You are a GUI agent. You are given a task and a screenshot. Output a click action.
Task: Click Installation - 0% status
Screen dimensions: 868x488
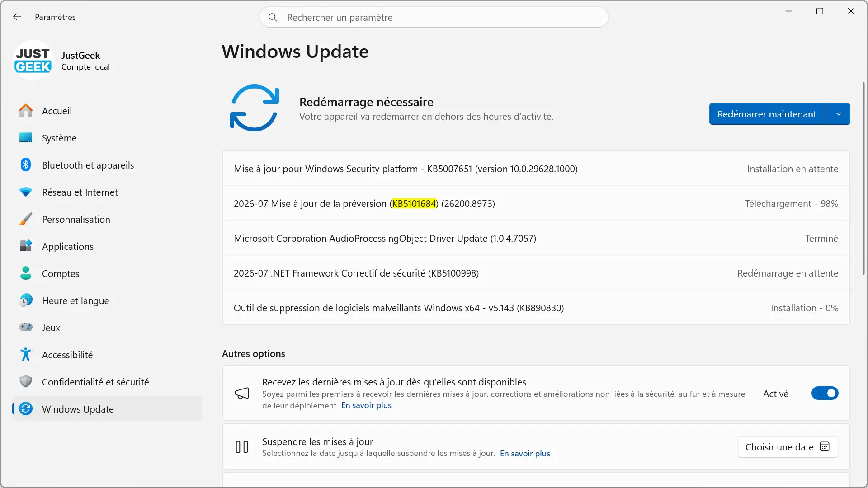pyautogui.click(x=804, y=308)
